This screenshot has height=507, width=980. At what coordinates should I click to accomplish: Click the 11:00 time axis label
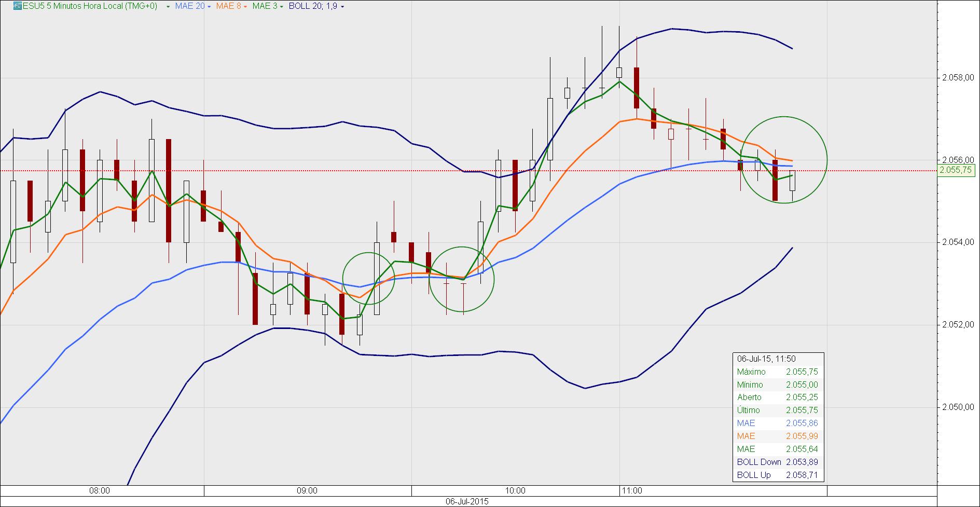[x=632, y=490]
